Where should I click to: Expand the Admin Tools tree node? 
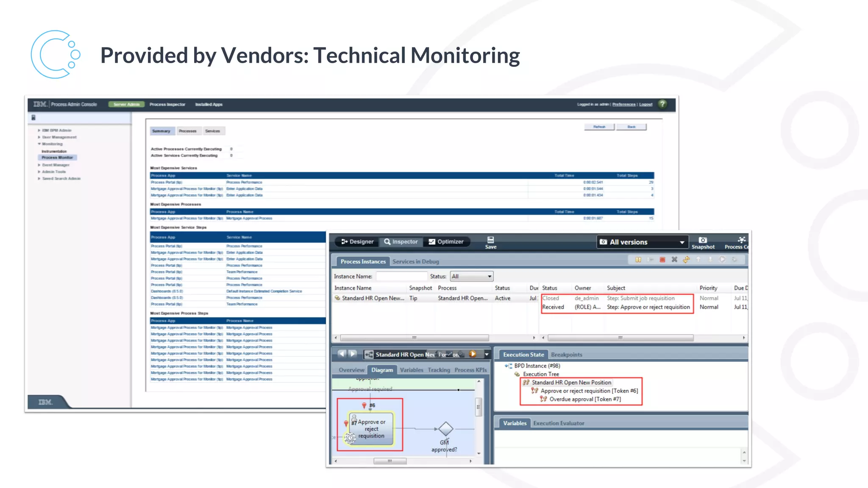pyautogui.click(x=39, y=172)
